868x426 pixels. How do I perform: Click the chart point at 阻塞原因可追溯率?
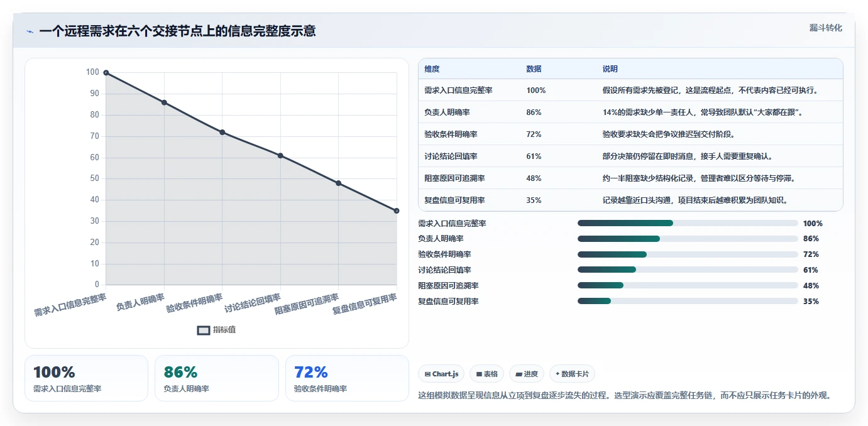coord(338,183)
